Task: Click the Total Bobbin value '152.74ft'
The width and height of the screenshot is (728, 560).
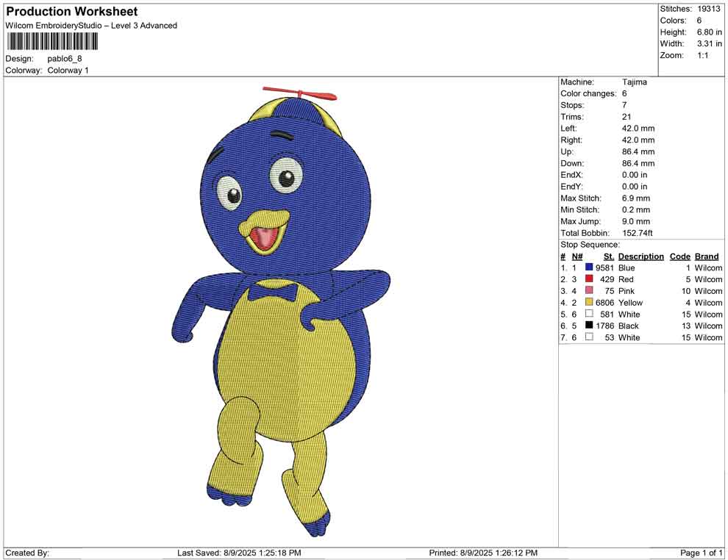Action: [637, 233]
